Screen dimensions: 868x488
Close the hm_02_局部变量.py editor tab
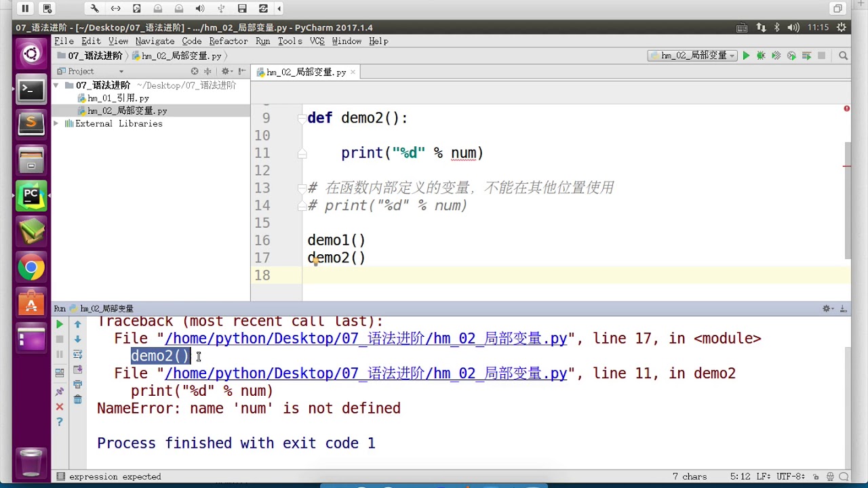point(353,72)
